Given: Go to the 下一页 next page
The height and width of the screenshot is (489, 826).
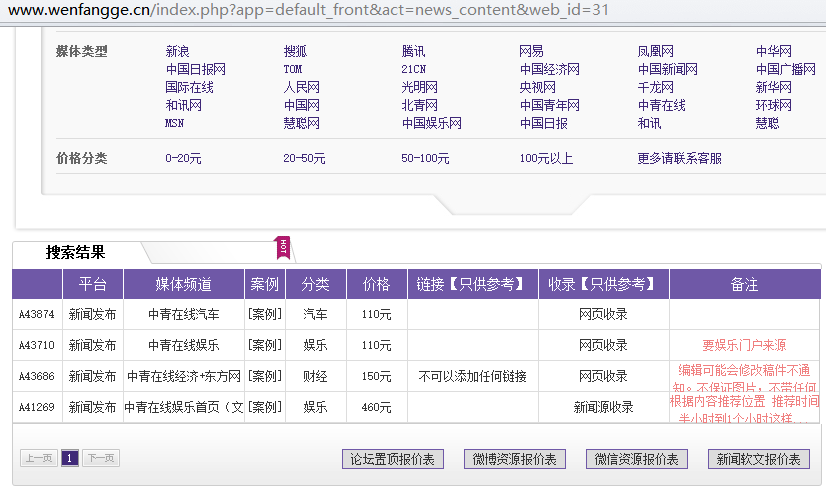Looking at the screenshot, I should coord(100,458).
